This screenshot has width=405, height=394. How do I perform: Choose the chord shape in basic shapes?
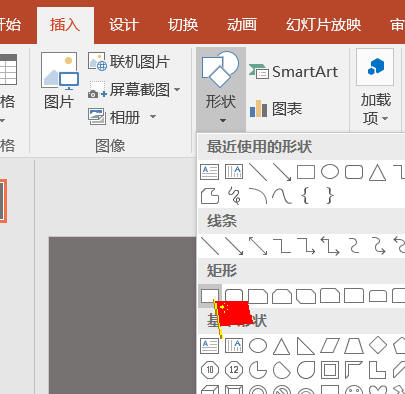click(282, 370)
